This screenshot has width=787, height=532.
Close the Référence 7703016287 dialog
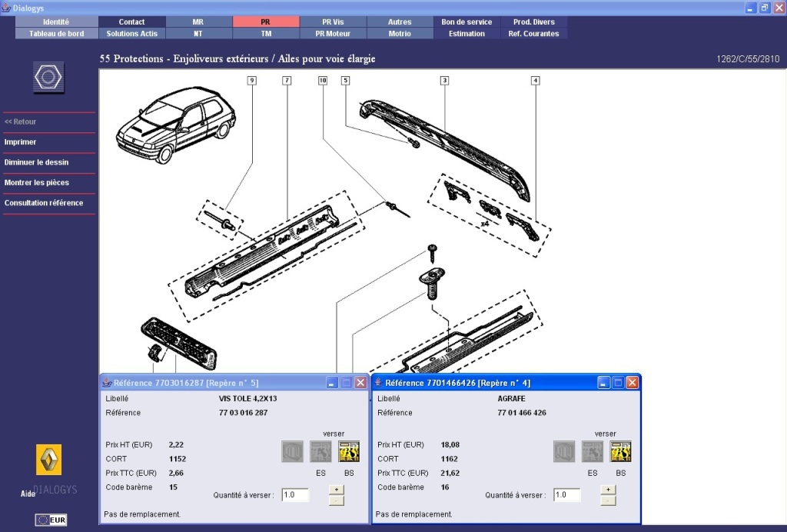(x=360, y=383)
